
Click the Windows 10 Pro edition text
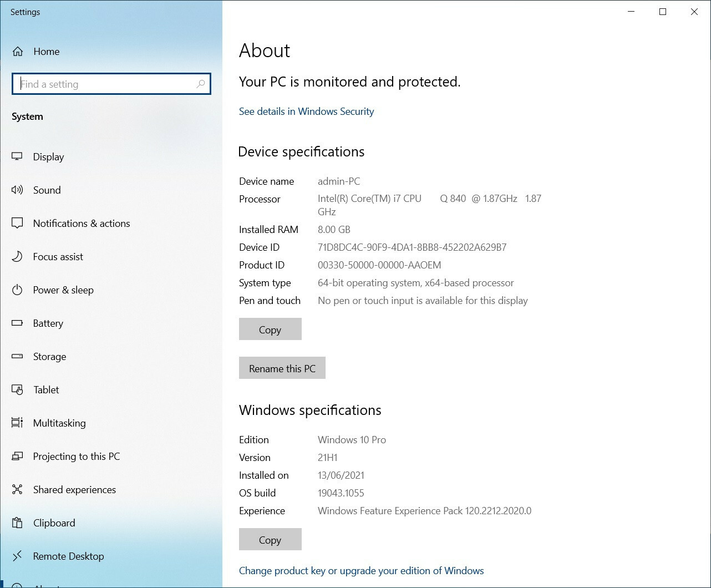point(352,440)
